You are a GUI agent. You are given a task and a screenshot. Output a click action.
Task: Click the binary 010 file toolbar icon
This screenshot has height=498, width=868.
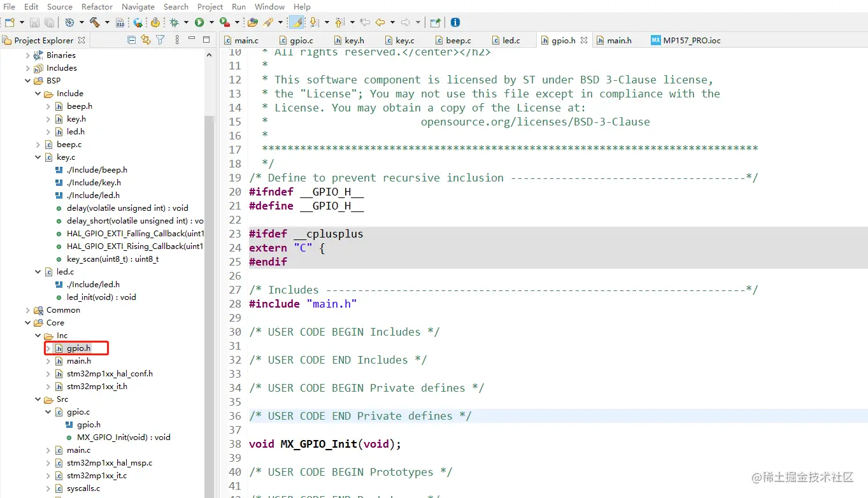point(121,22)
